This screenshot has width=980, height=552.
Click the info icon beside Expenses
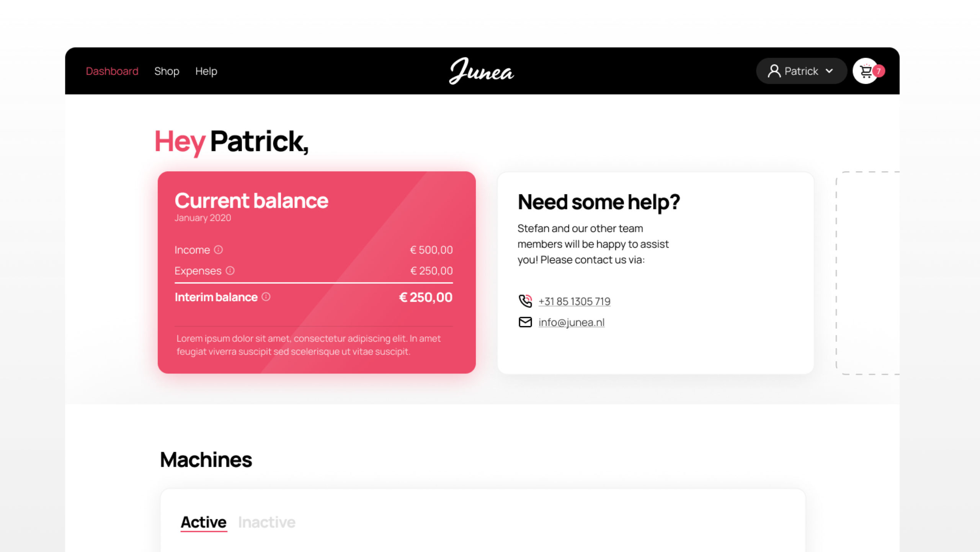pos(230,270)
